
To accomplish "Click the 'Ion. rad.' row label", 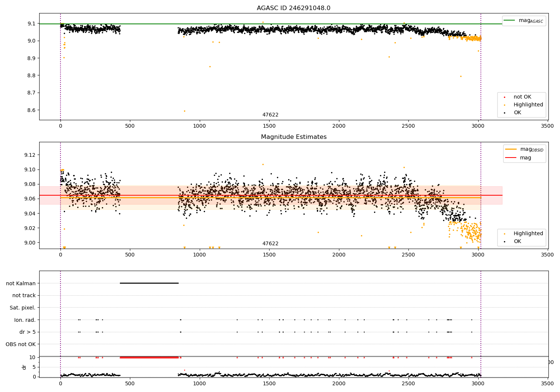I will point(25,320).
